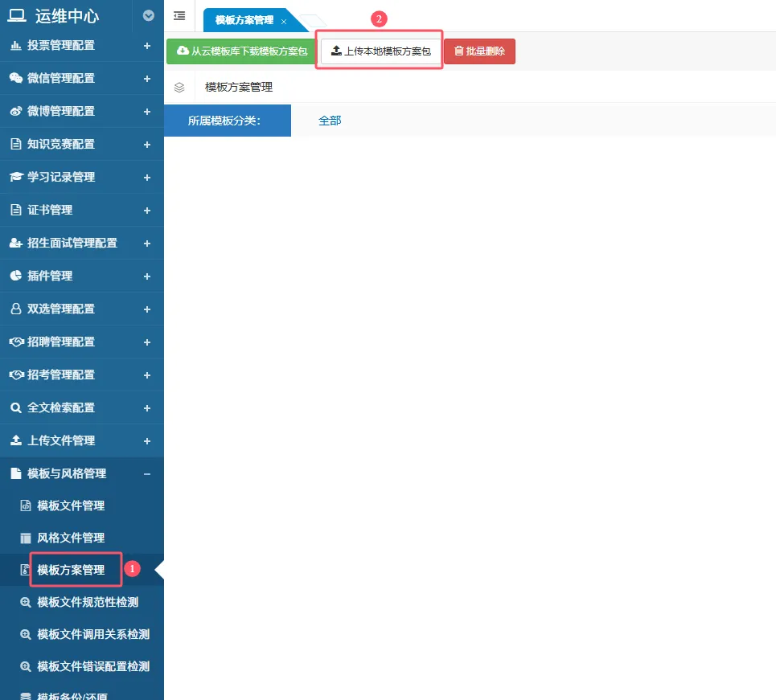This screenshot has width=776, height=700.
Task: Click the handshake icon for 招聘管理配置
Action: point(15,342)
